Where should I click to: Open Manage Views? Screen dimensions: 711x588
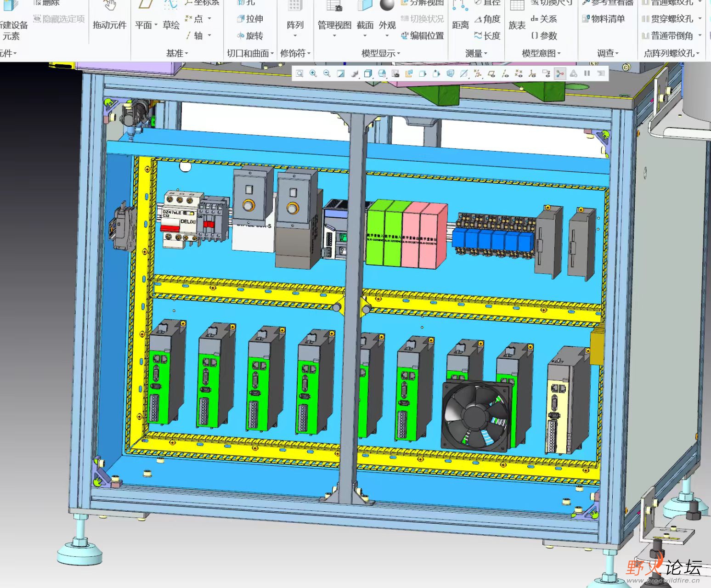click(x=334, y=15)
